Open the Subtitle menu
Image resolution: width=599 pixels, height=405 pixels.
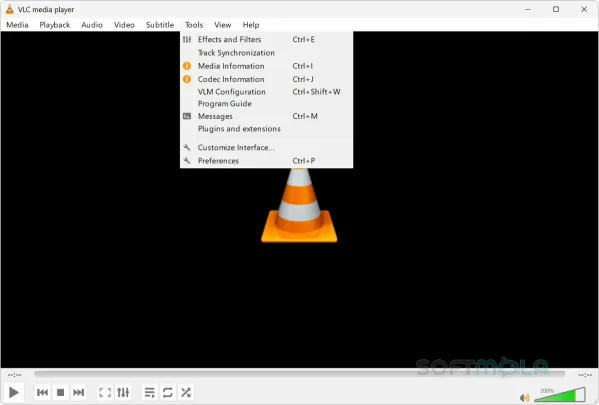(160, 25)
